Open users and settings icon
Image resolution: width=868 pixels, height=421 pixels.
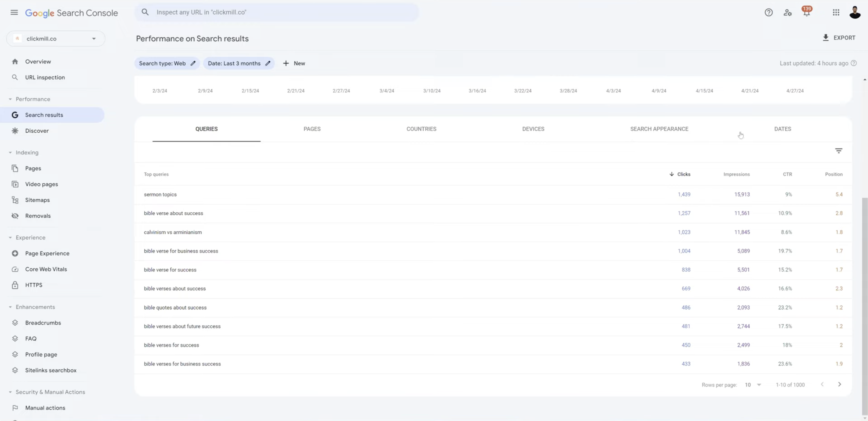click(x=788, y=12)
